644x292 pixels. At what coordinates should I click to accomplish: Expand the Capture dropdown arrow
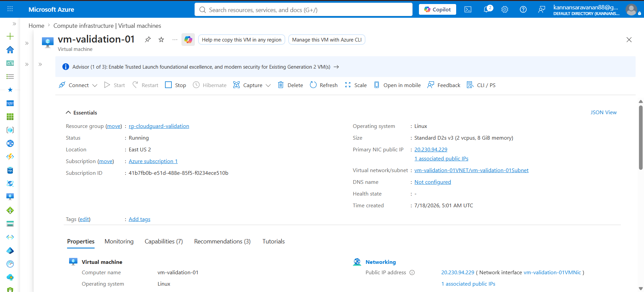click(268, 85)
